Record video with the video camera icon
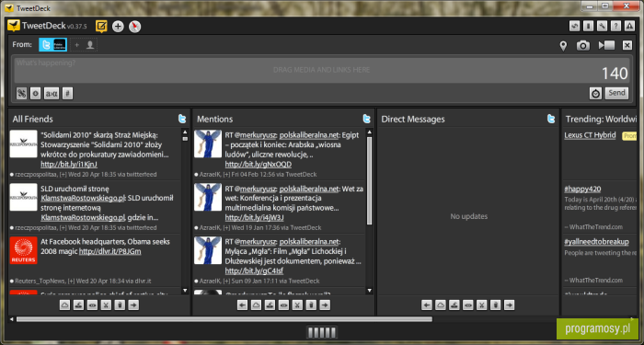 (606, 45)
